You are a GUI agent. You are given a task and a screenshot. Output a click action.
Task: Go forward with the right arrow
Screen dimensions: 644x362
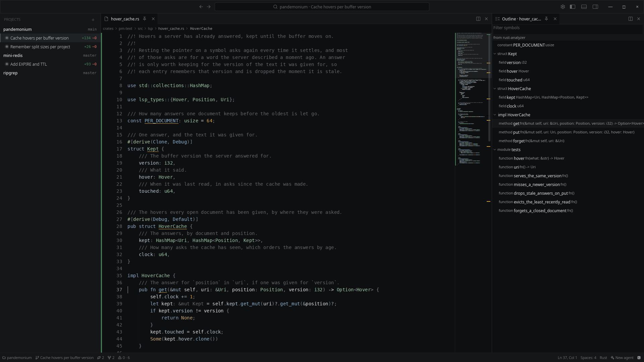coord(209,7)
